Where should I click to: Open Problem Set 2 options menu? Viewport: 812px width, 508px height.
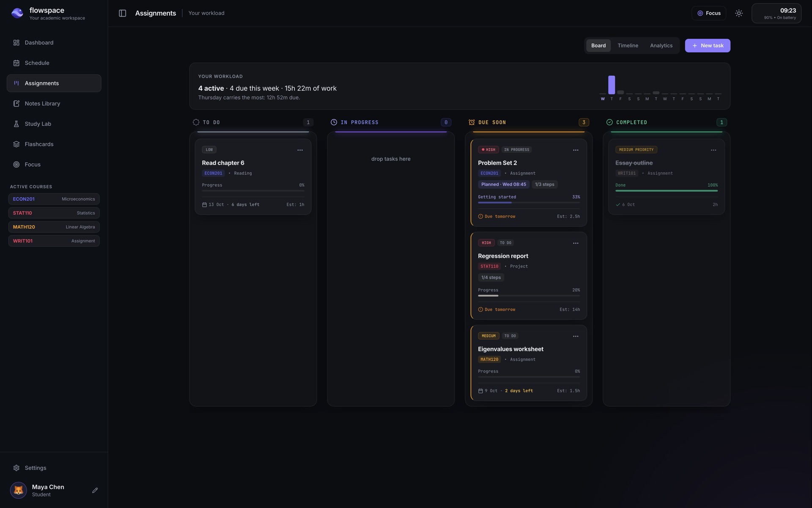coord(576,150)
